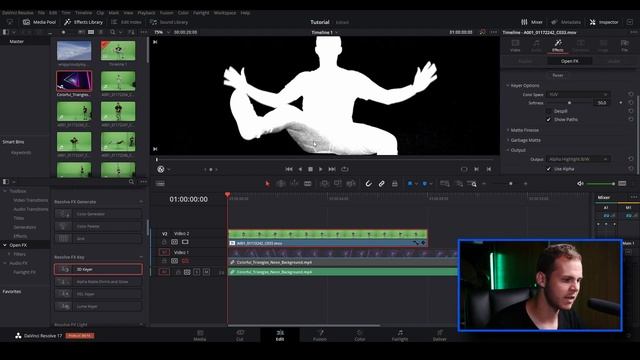Click the Play button in viewer
This screenshot has width=640, height=360.
pos(321,169)
